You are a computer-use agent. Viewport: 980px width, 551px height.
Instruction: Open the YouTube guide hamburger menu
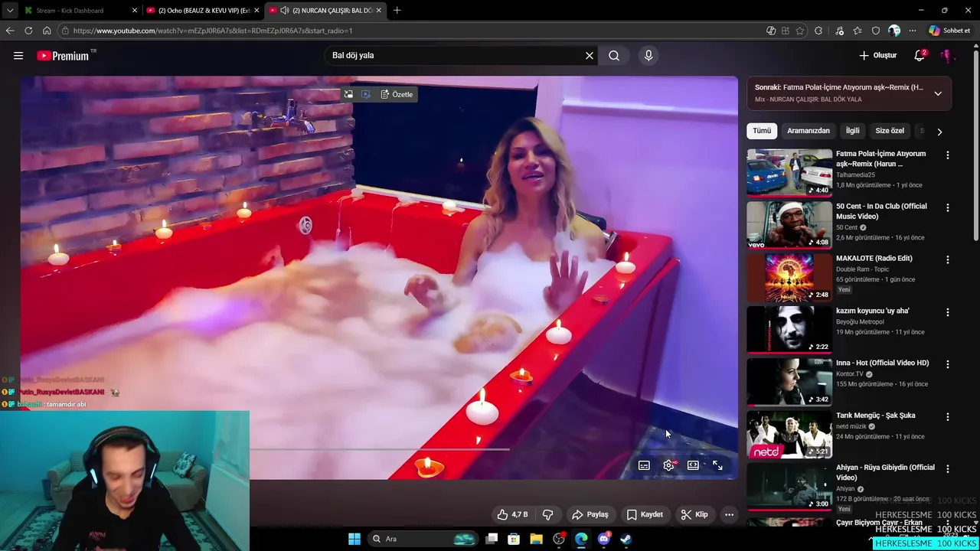[18, 56]
